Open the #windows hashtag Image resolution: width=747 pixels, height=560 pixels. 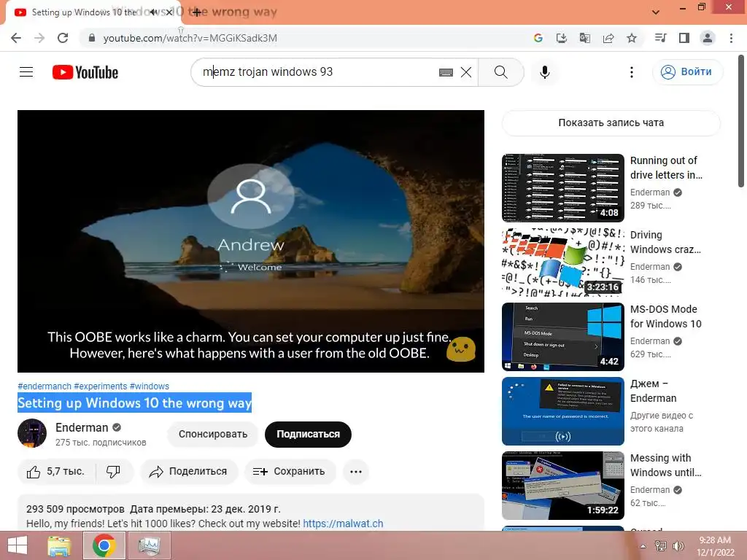(149, 386)
